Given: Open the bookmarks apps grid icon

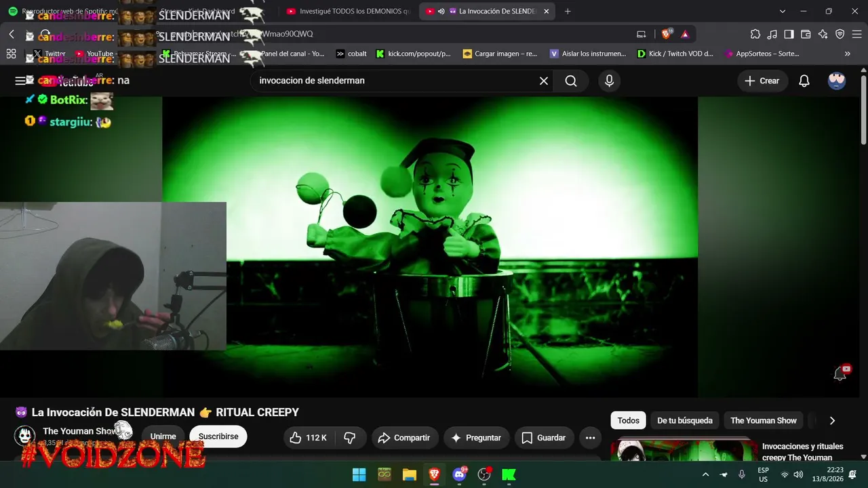Looking at the screenshot, I should [x=12, y=54].
